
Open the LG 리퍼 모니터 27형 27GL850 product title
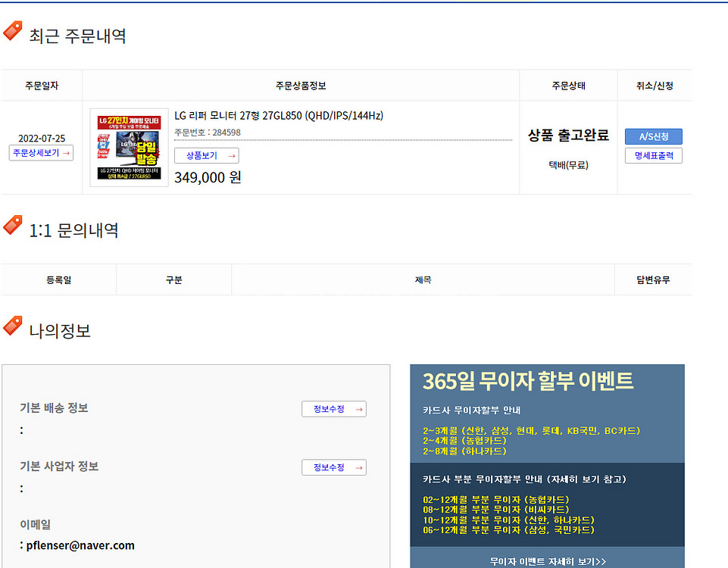(x=279, y=116)
